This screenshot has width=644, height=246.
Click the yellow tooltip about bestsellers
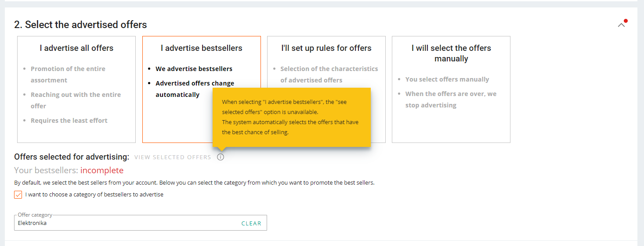coord(291,117)
